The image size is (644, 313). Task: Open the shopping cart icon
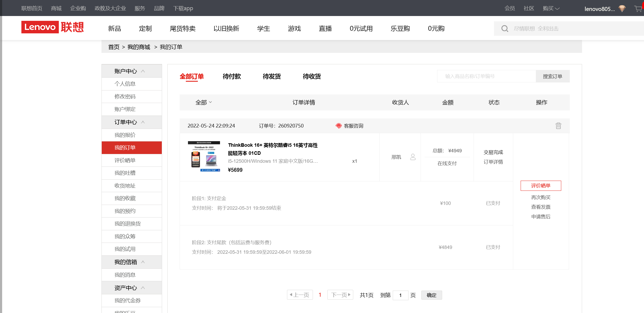click(x=638, y=9)
